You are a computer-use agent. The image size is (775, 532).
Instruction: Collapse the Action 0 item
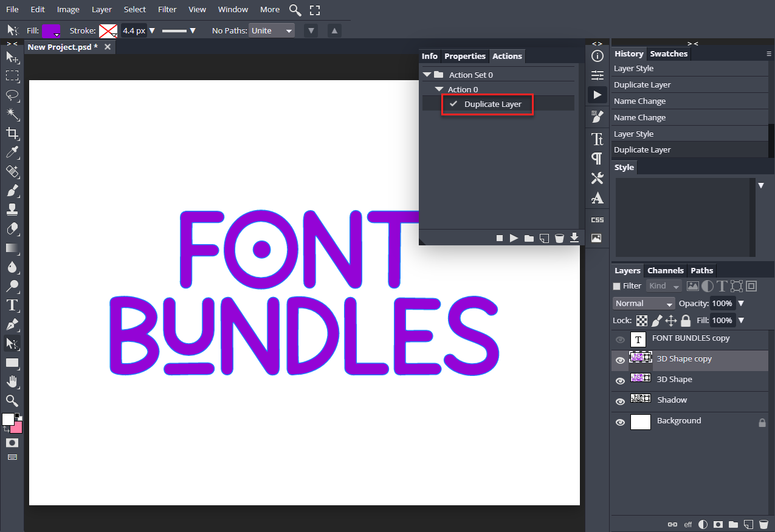point(439,89)
